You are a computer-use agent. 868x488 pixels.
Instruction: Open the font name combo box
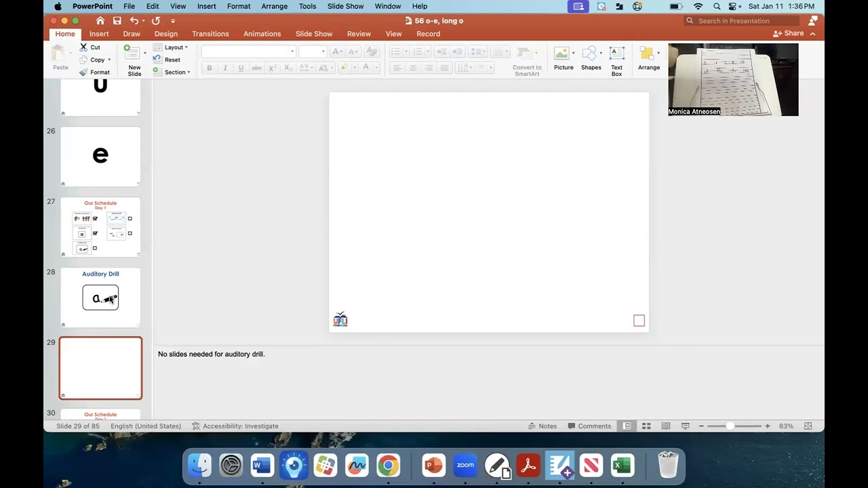pyautogui.click(x=248, y=52)
